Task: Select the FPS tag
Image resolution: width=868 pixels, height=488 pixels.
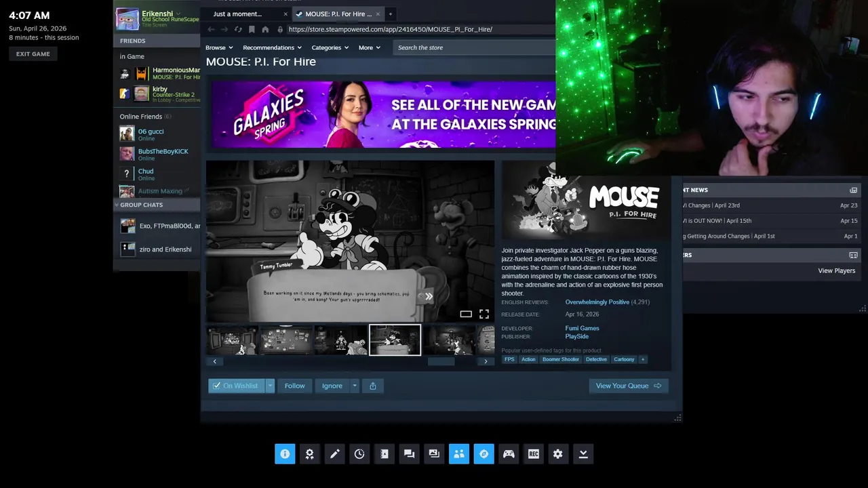Action: [x=509, y=359]
